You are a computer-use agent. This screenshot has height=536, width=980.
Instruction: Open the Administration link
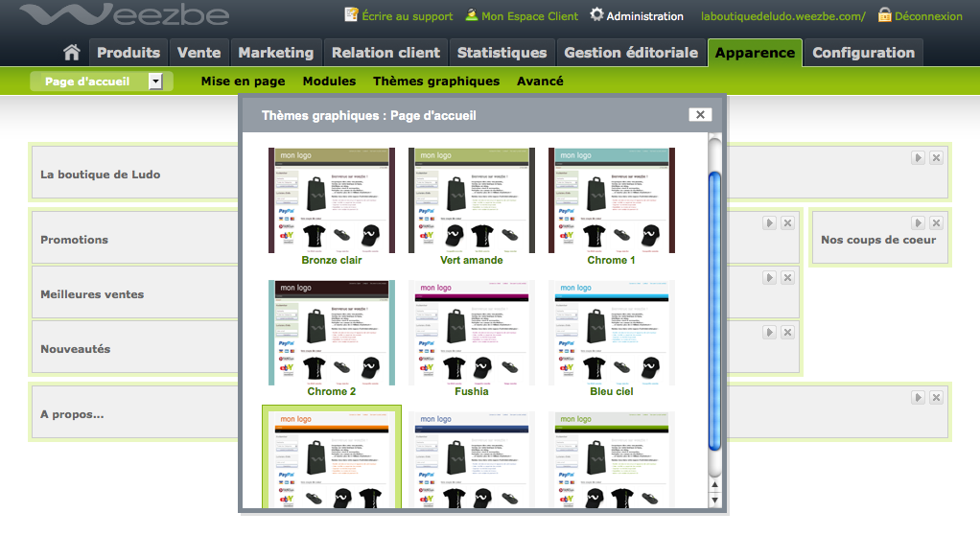644,16
